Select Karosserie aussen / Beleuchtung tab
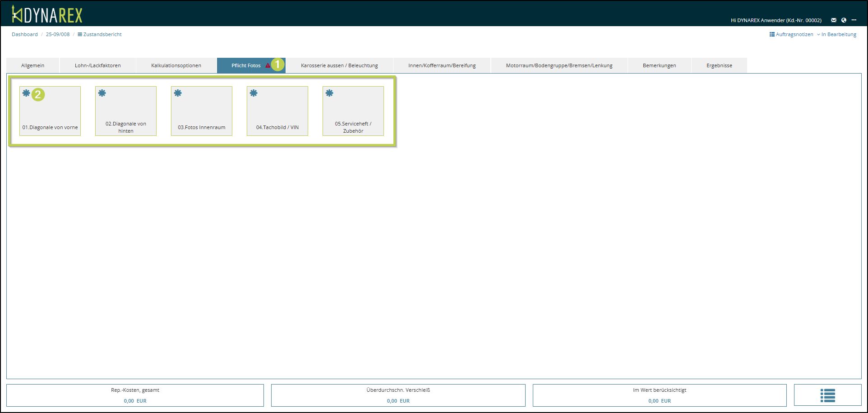This screenshot has width=868, height=413. 339,65
